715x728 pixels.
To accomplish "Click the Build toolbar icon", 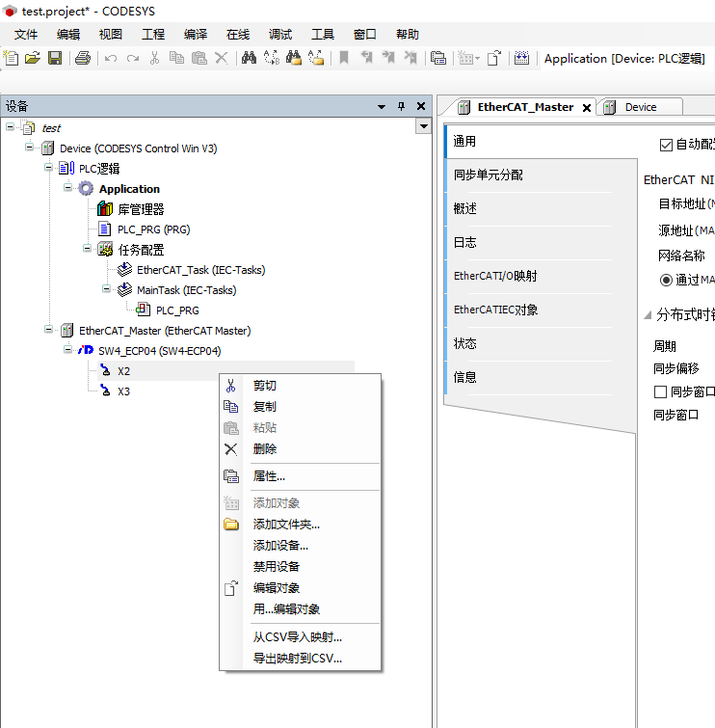I will tap(521, 58).
